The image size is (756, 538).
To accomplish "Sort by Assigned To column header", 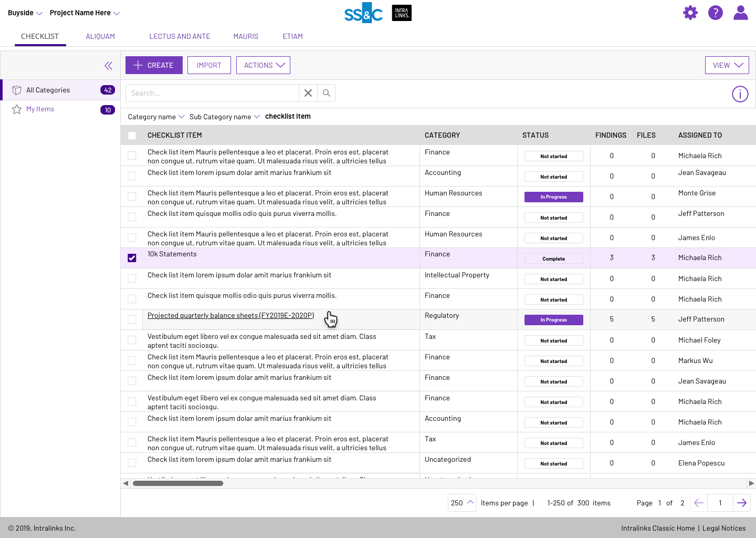I will tap(700, 135).
